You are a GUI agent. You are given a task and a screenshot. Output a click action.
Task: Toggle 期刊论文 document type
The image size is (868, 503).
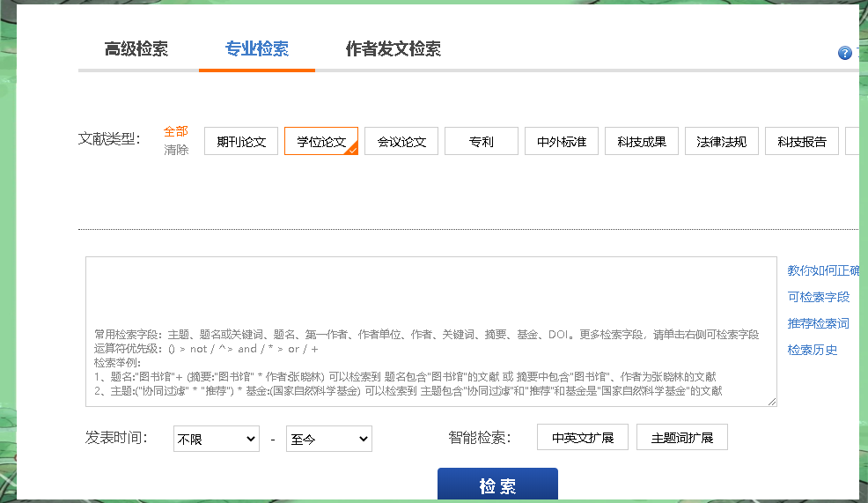pyautogui.click(x=241, y=141)
